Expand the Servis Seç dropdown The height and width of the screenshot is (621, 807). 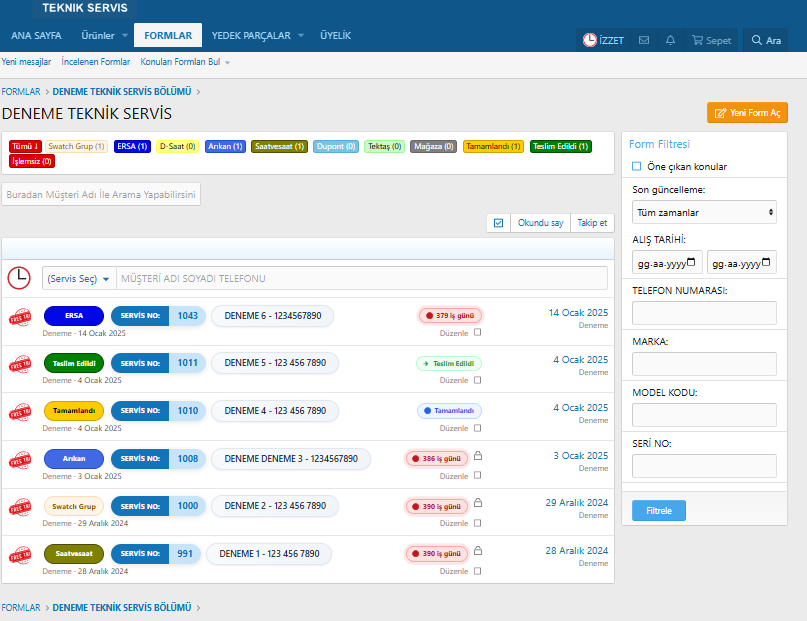[x=79, y=278]
